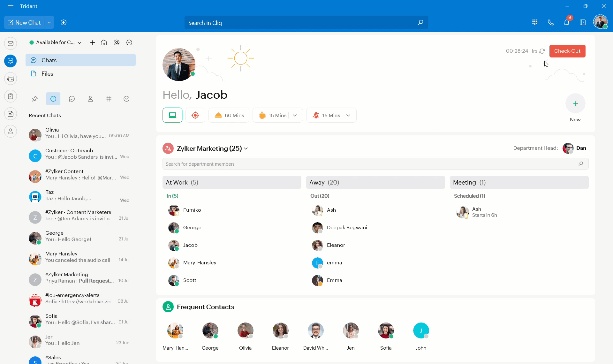This screenshot has height=364, width=613.
Task: Toggle the red focus target status
Action: pos(195,115)
